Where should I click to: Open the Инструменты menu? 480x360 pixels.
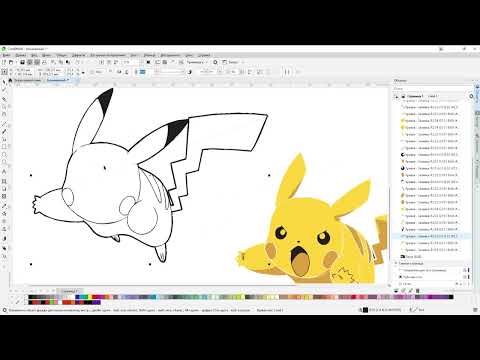point(170,55)
